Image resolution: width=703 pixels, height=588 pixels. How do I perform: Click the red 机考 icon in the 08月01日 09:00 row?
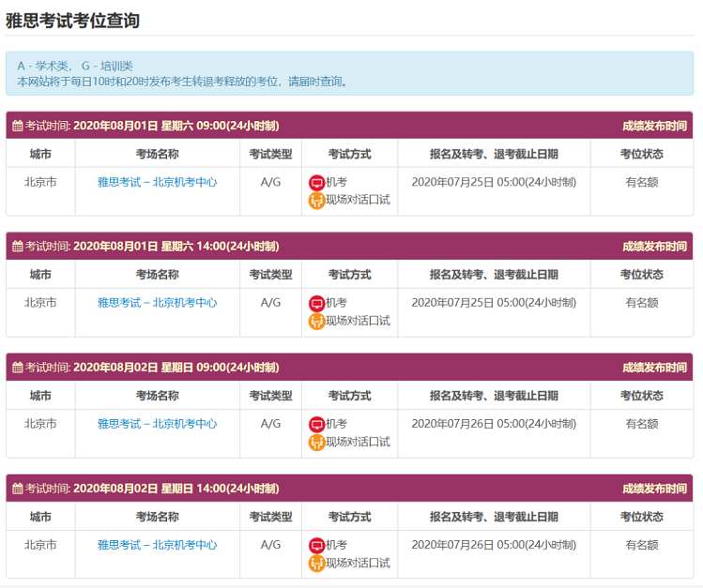click(x=316, y=183)
